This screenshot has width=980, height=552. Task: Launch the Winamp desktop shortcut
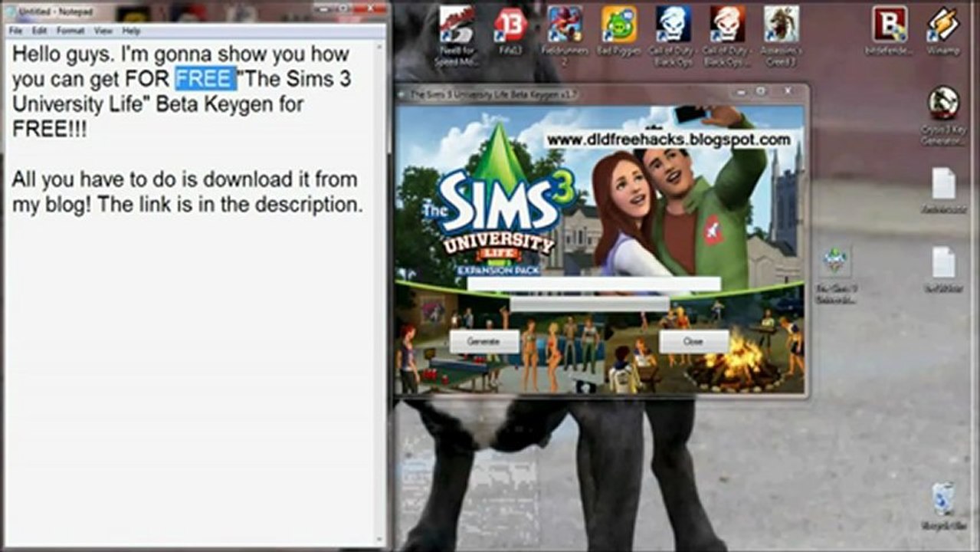point(943,30)
